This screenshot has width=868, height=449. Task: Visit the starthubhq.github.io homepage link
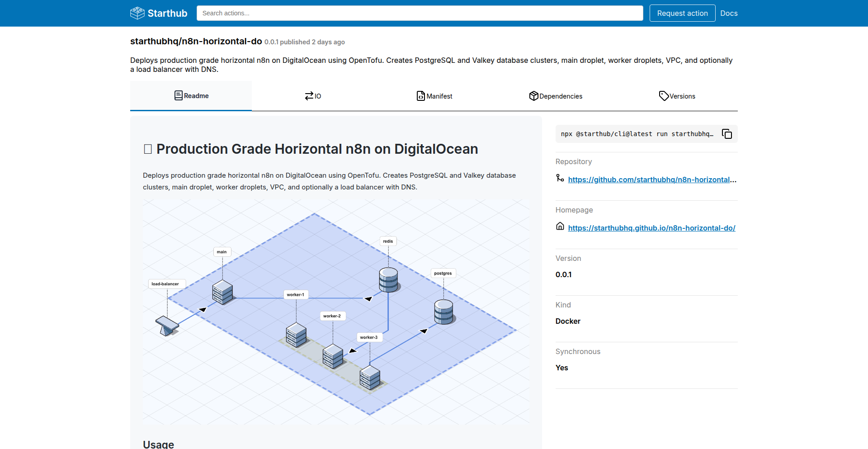(651, 228)
